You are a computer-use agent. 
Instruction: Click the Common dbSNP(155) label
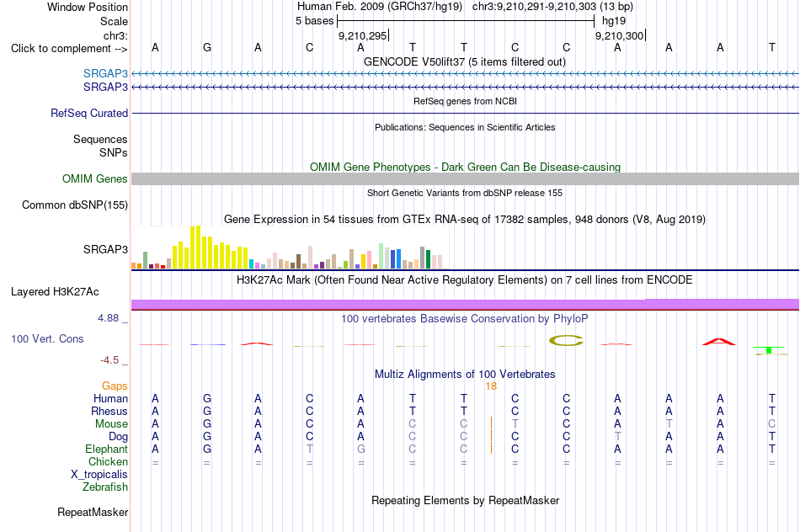pyautogui.click(x=74, y=205)
